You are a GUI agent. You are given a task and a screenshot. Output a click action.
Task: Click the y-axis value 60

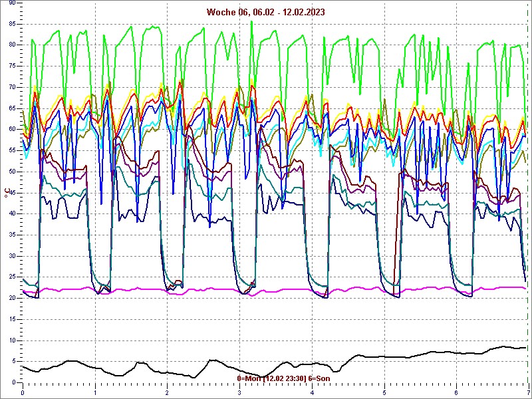(11, 129)
